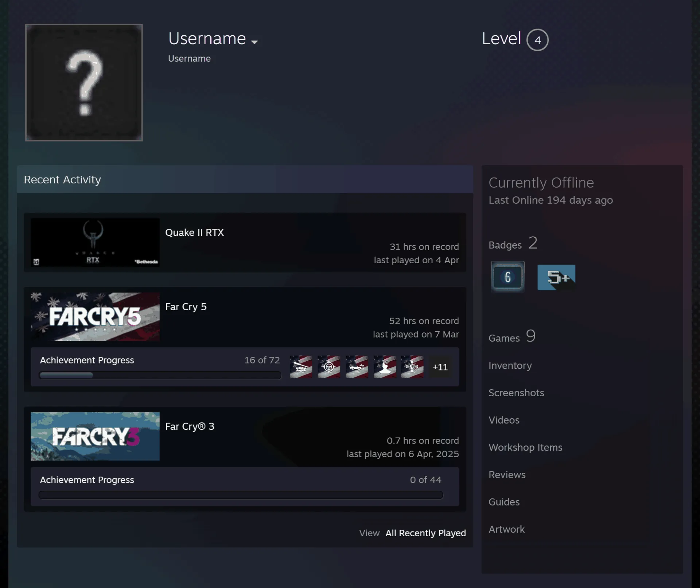Open the first Far Cry 5 achievement icon
The image size is (700, 588).
[301, 367]
